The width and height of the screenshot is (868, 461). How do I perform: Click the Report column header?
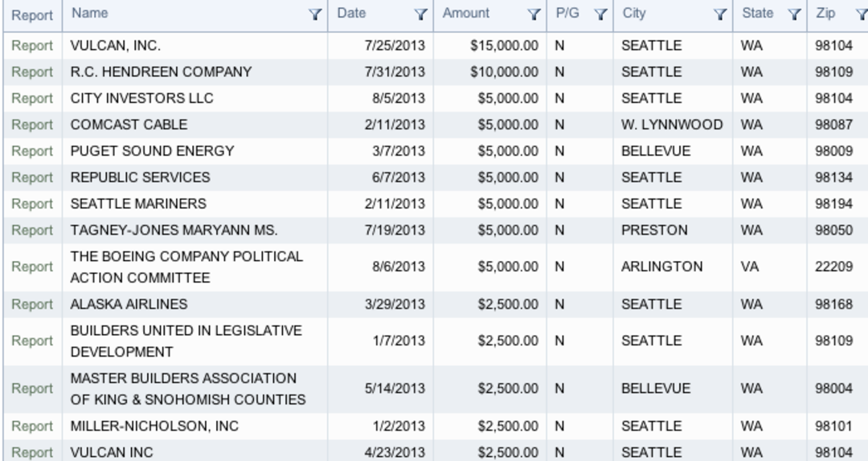(x=32, y=15)
